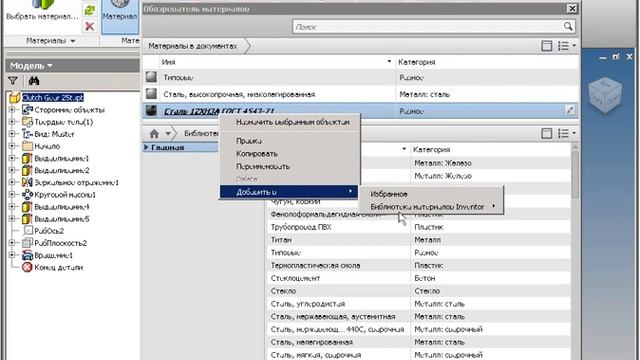Screen dimensions: 640x360
Task: Click dark sphere icon of selected steel material
Action: point(151,111)
